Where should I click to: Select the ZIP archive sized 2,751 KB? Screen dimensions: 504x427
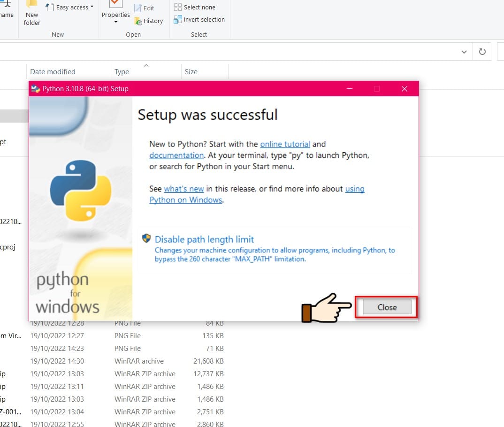(x=113, y=412)
